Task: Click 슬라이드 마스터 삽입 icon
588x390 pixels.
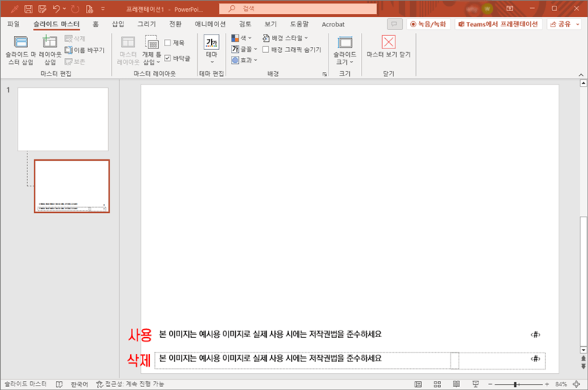Action: (x=21, y=50)
